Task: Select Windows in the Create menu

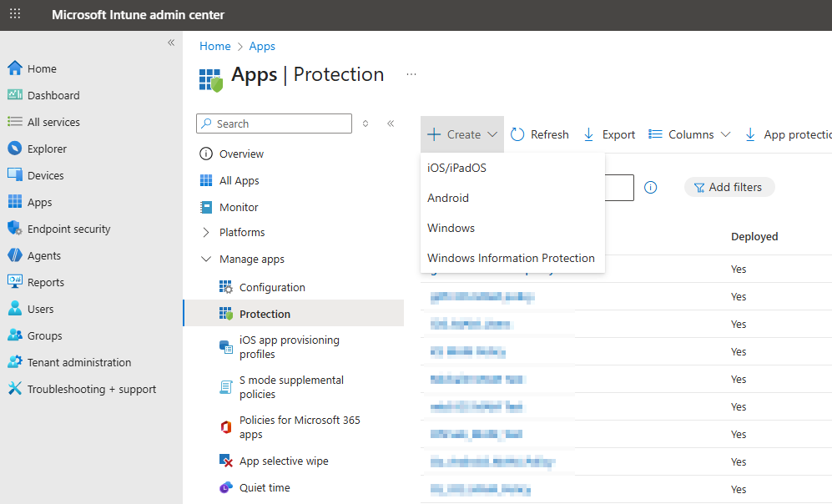Action: (x=451, y=228)
